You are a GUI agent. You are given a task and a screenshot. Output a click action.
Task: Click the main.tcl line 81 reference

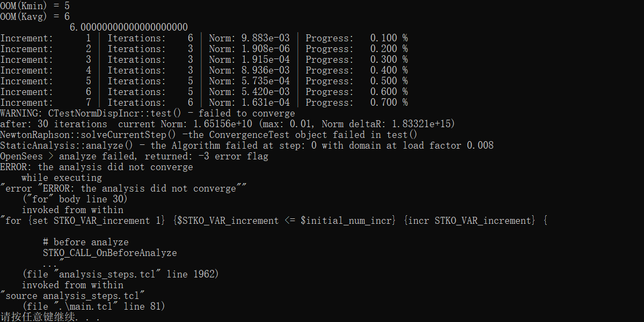[94, 306]
